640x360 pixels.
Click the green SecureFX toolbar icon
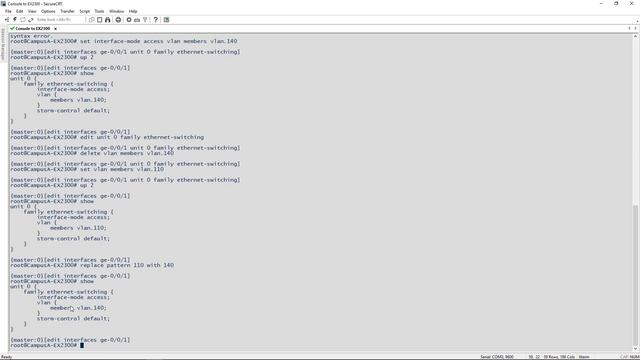pyautogui.click(x=167, y=20)
